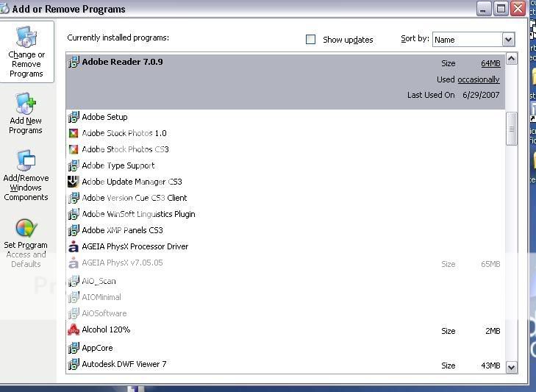Open Set Program Access and Defaults icon
The width and height of the screenshot is (536, 392).
(26, 228)
